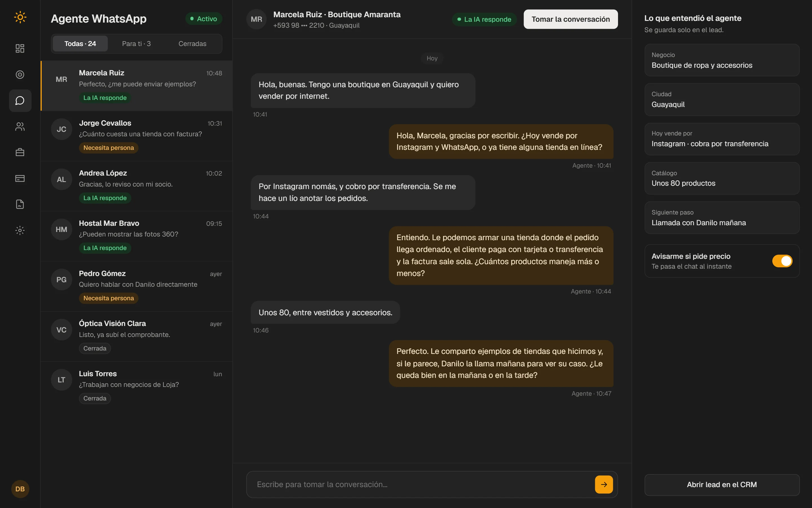812x508 pixels.
Task: Click the Hoy date separator
Action: (432, 58)
